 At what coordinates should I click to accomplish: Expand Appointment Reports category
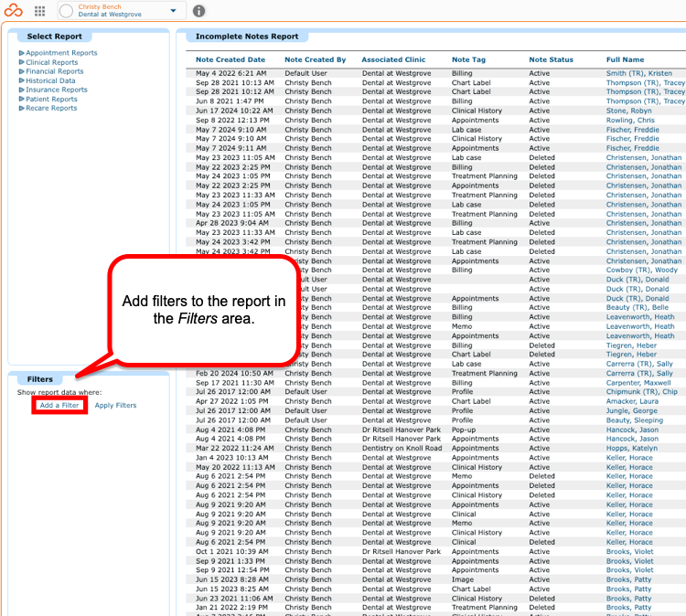coord(58,53)
